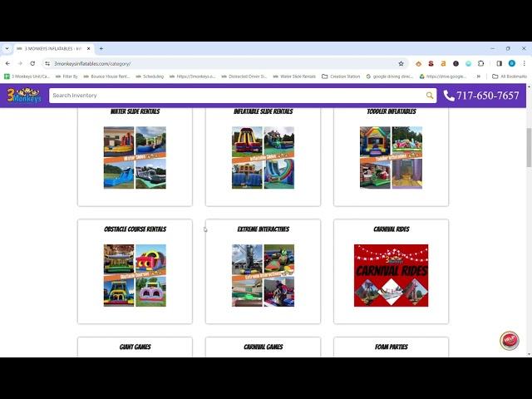Open the orange house extension icon
Screen dimensions: 532x399
418,63
